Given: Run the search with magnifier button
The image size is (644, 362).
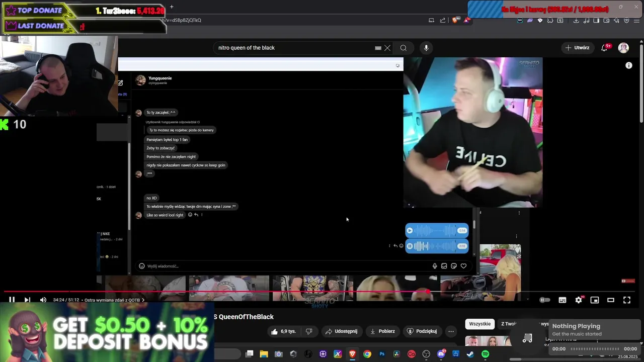Looking at the screenshot, I should click(x=404, y=48).
